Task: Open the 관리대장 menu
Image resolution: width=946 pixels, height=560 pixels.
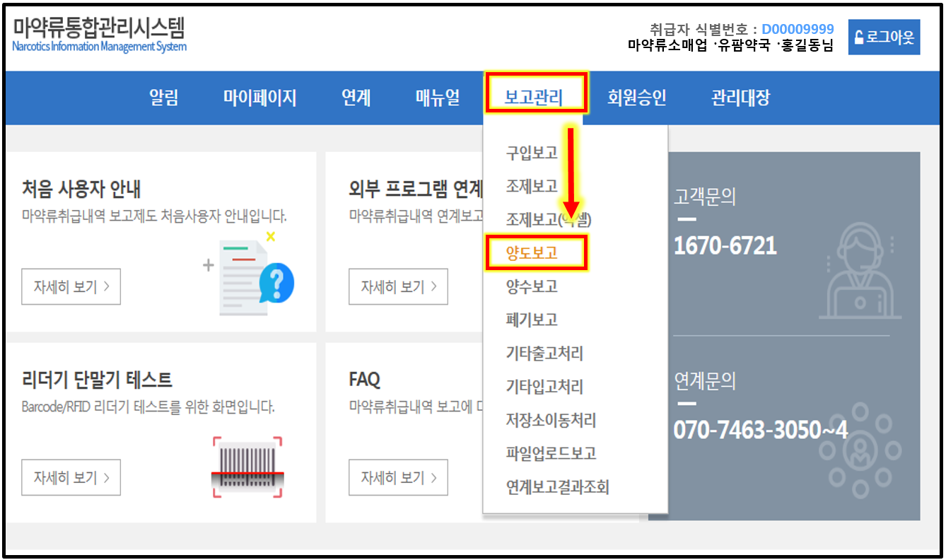Action: 740,98
